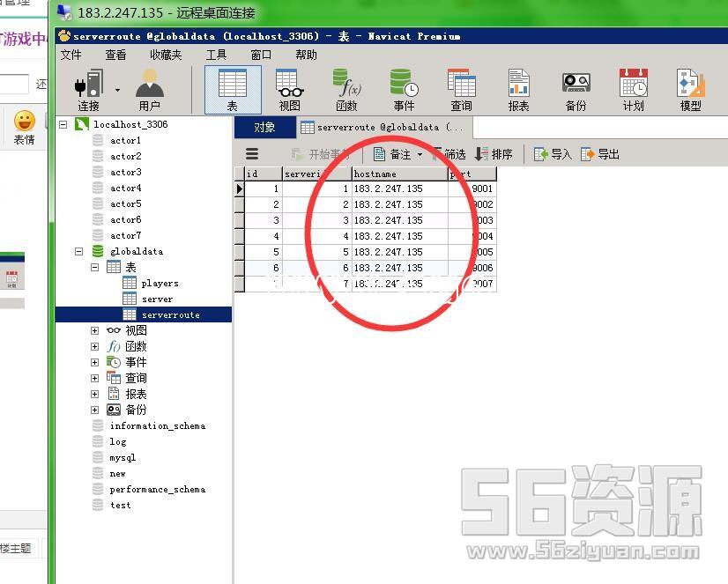Open the 查询 query toolbar icon
728x584 pixels.
461,90
